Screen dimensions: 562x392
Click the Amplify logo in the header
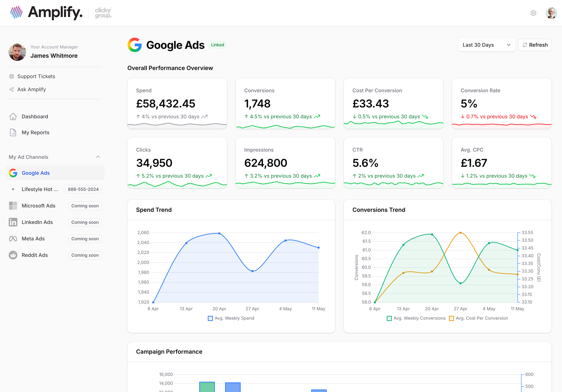click(x=46, y=12)
